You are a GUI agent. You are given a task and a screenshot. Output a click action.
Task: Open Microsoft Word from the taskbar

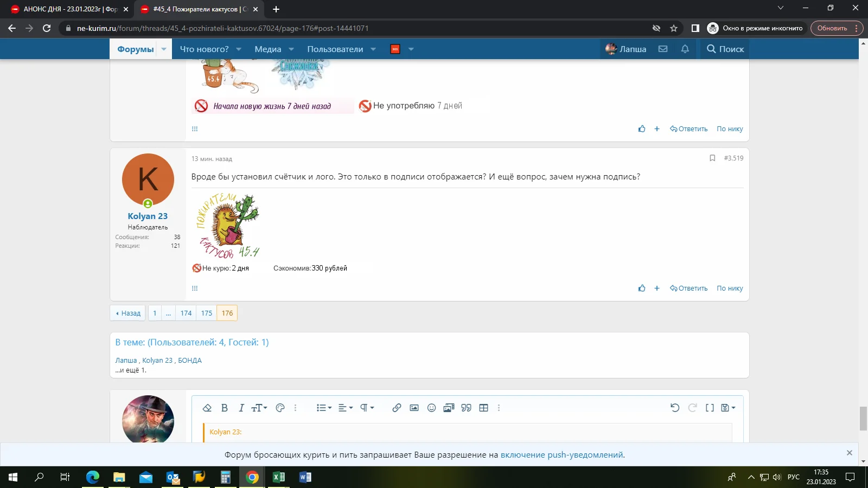coord(305,477)
